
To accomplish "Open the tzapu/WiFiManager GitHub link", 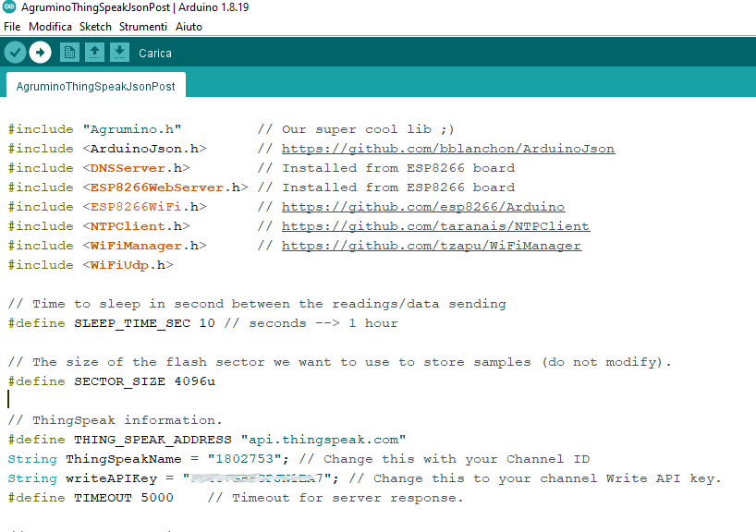I will (431, 246).
